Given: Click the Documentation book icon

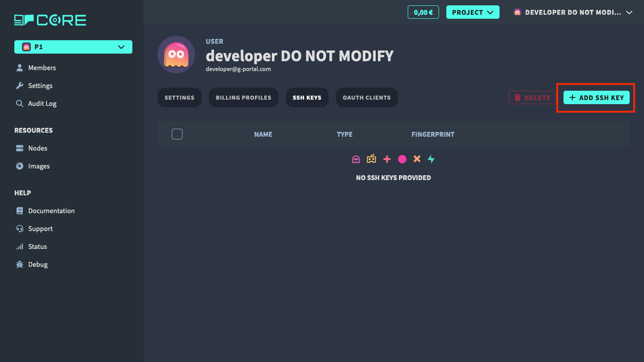Looking at the screenshot, I should (20, 211).
